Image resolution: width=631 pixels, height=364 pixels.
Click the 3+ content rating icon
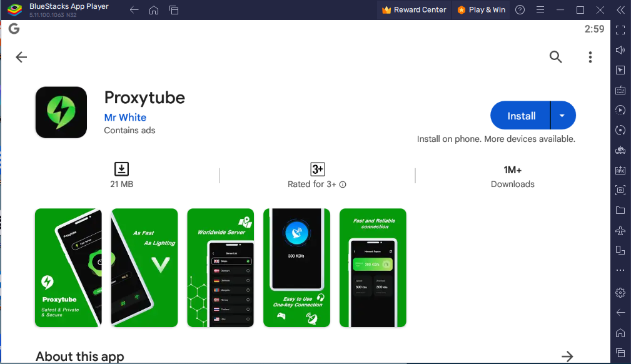click(x=318, y=169)
